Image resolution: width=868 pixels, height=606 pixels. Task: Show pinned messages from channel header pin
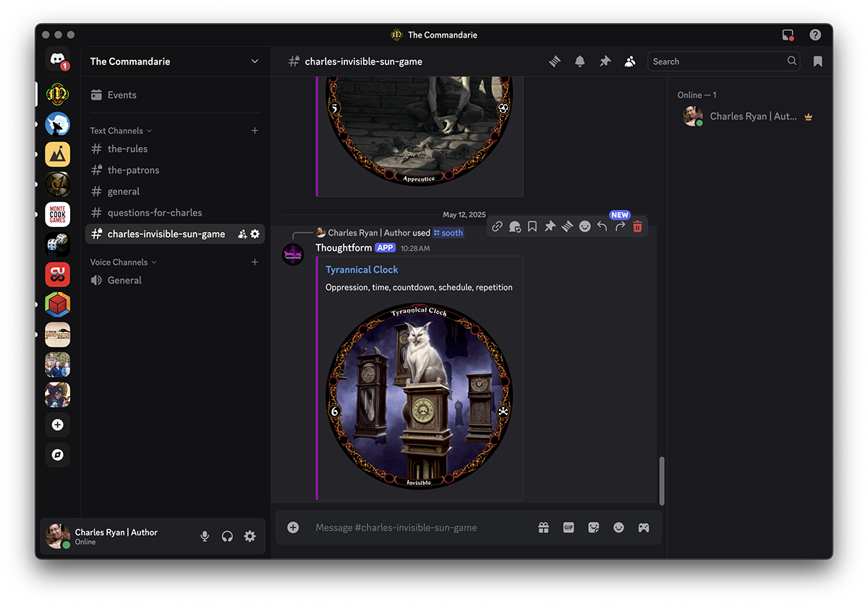click(x=605, y=61)
